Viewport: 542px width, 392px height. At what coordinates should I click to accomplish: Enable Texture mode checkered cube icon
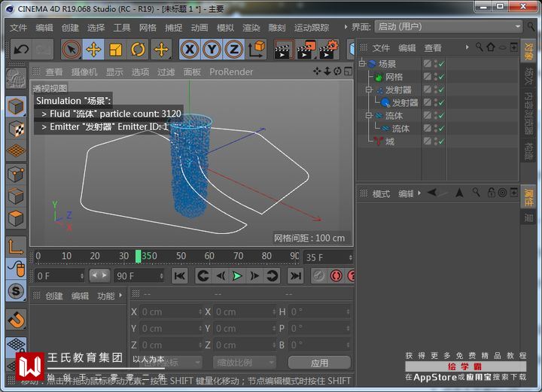click(16, 129)
